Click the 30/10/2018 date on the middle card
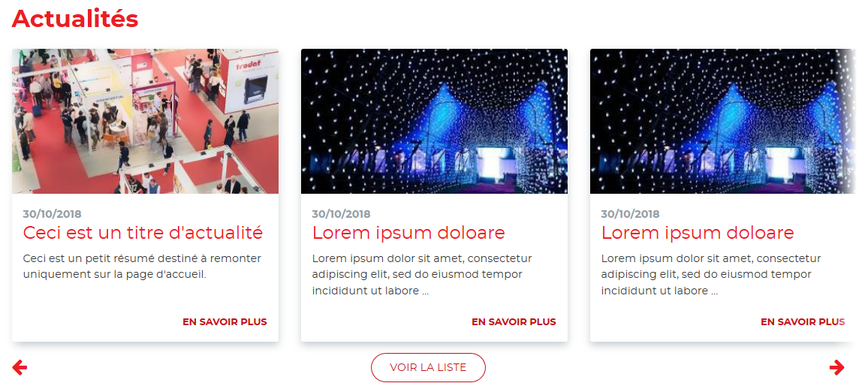 click(x=342, y=214)
